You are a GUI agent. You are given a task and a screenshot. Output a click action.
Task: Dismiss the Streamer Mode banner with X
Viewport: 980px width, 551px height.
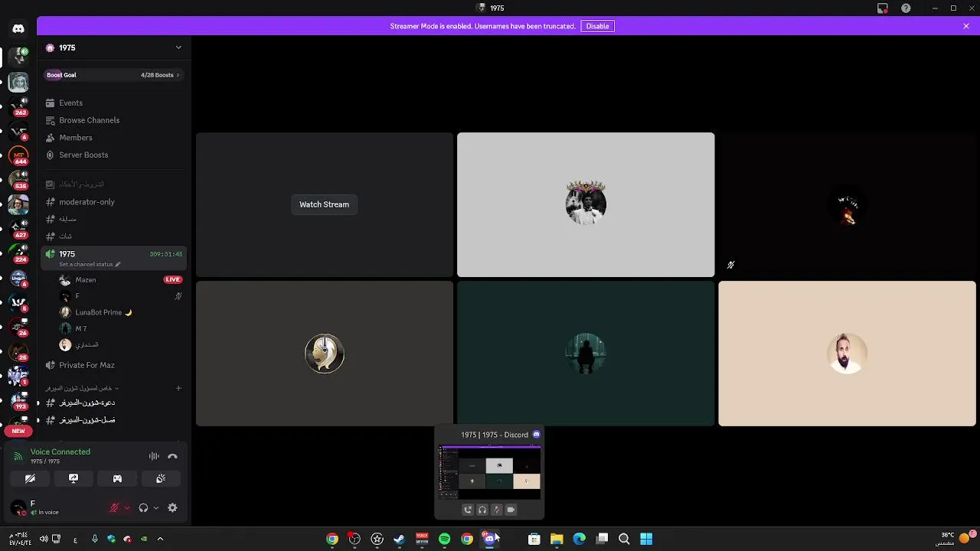[966, 26]
